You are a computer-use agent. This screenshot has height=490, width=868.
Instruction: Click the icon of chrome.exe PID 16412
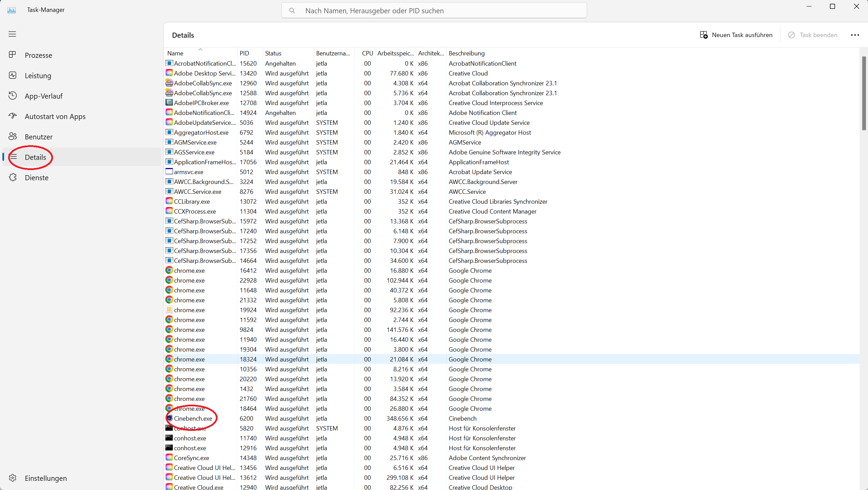tap(169, 270)
